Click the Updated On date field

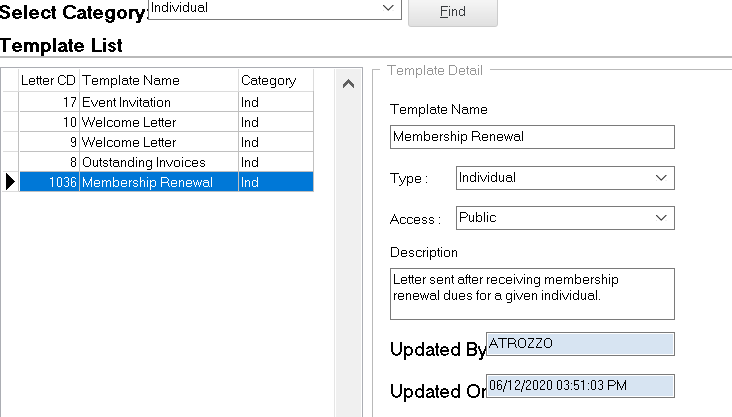(580, 386)
